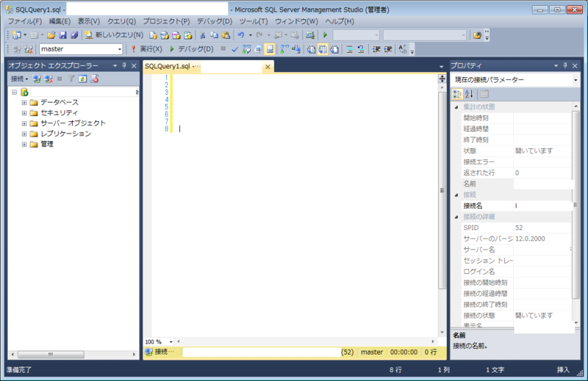
Task: Switch output to Results to Grid
Action: (x=323, y=49)
